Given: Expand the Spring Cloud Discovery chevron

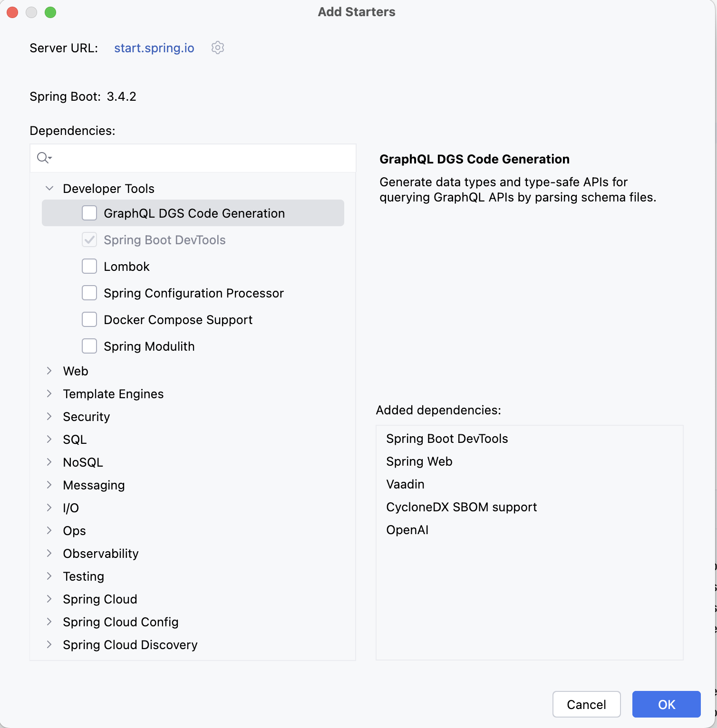Looking at the screenshot, I should tap(49, 644).
